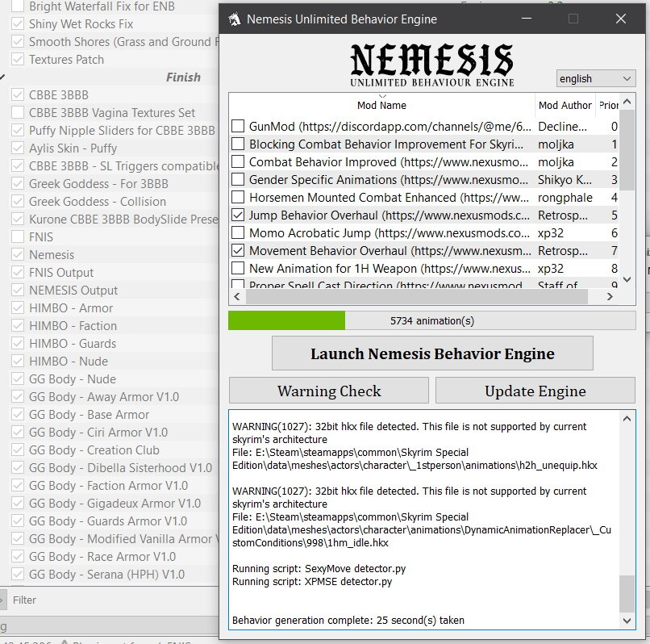Uncheck Jump Behavior Overhaul

tap(238, 215)
